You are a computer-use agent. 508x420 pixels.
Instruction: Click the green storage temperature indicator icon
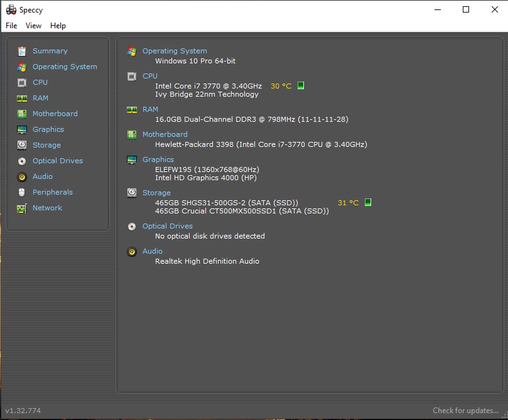(x=368, y=203)
